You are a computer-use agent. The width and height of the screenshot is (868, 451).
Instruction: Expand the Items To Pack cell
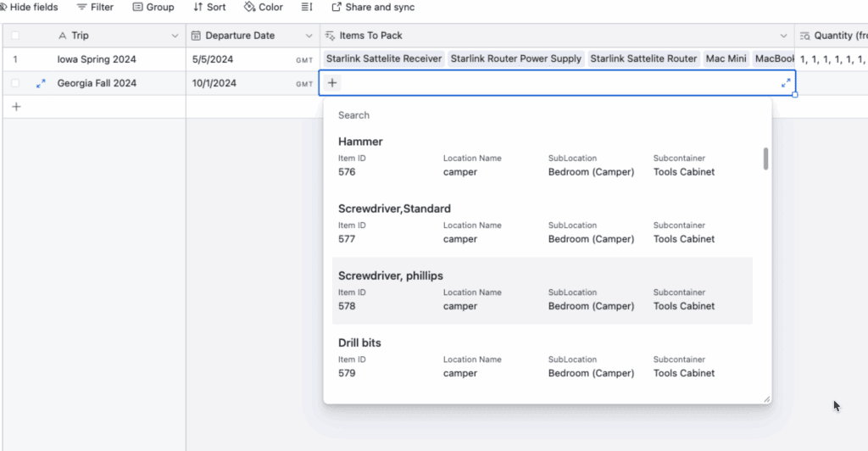[x=786, y=83]
